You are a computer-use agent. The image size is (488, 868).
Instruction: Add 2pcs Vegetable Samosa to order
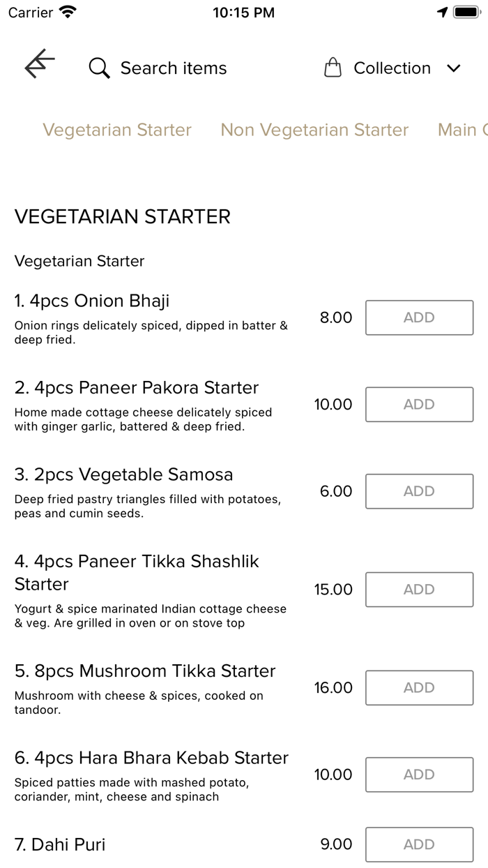click(x=419, y=491)
